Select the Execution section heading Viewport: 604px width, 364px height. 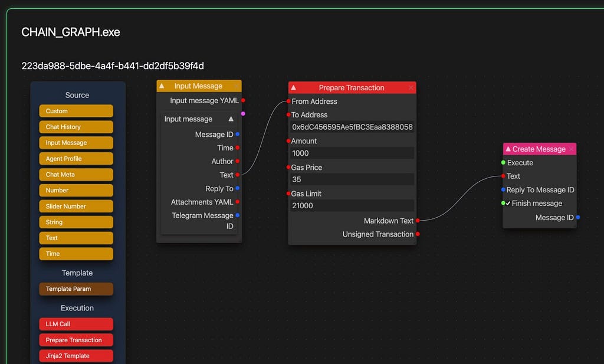point(77,308)
